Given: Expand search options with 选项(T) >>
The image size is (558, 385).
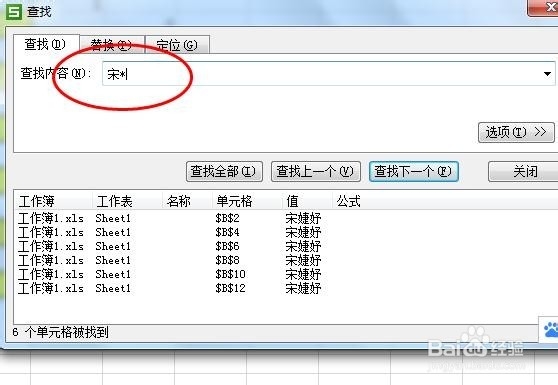Looking at the screenshot, I should [516, 132].
